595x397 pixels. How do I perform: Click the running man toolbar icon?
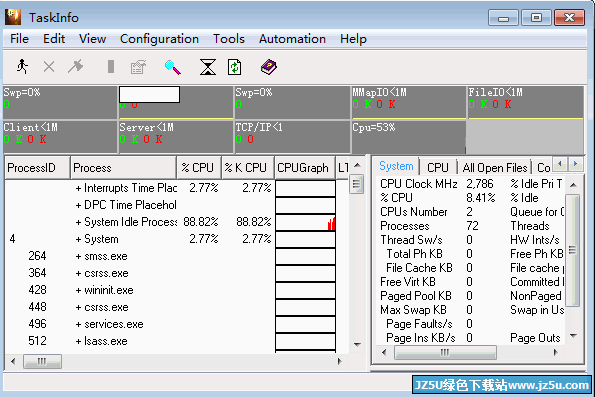(22, 67)
